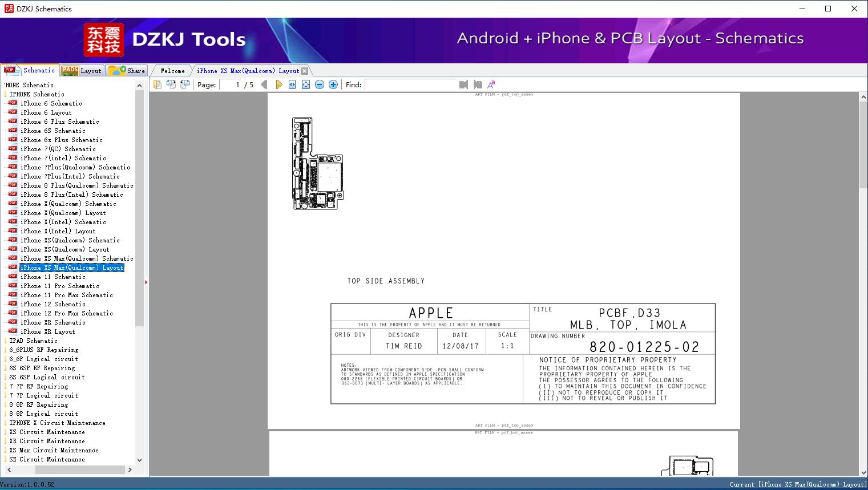Fit the page to width
This screenshot has height=490, width=868.
click(x=292, y=84)
